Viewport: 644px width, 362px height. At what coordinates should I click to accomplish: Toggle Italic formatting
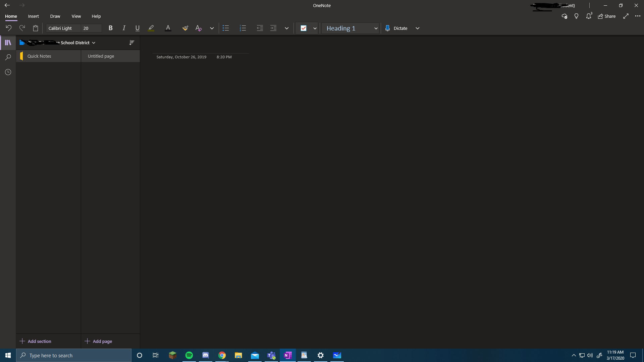tap(124, 28)
